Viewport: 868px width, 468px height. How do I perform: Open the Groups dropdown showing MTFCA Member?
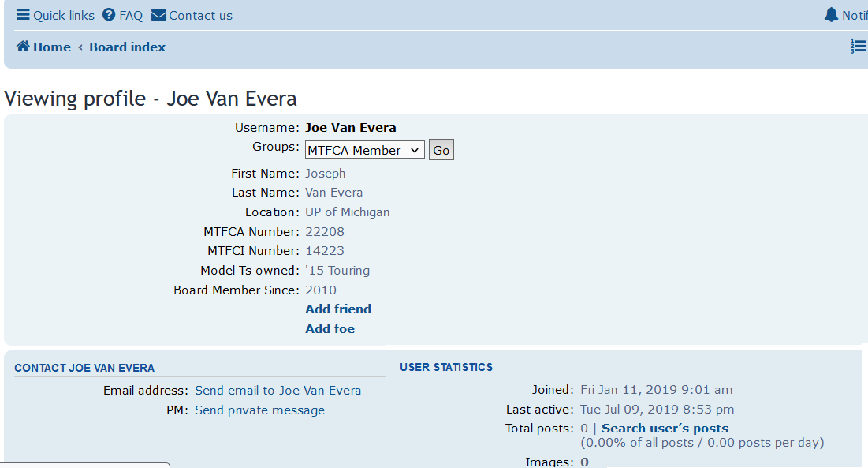pyautogui.click(x=364, y=150)
